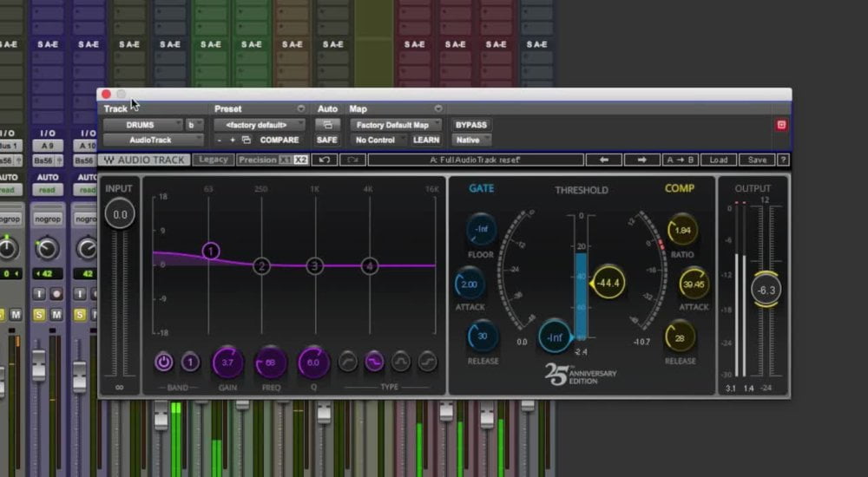The width and height of the screenshot is (868, 477).
Task: Open the DRUMS track selector dropdown
Action: pos(143,125)
